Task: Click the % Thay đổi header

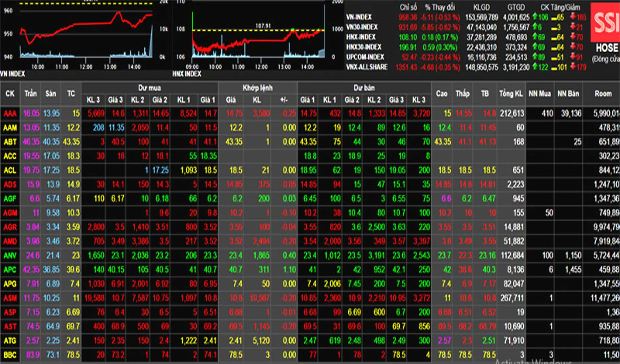Action: (440, 7)
